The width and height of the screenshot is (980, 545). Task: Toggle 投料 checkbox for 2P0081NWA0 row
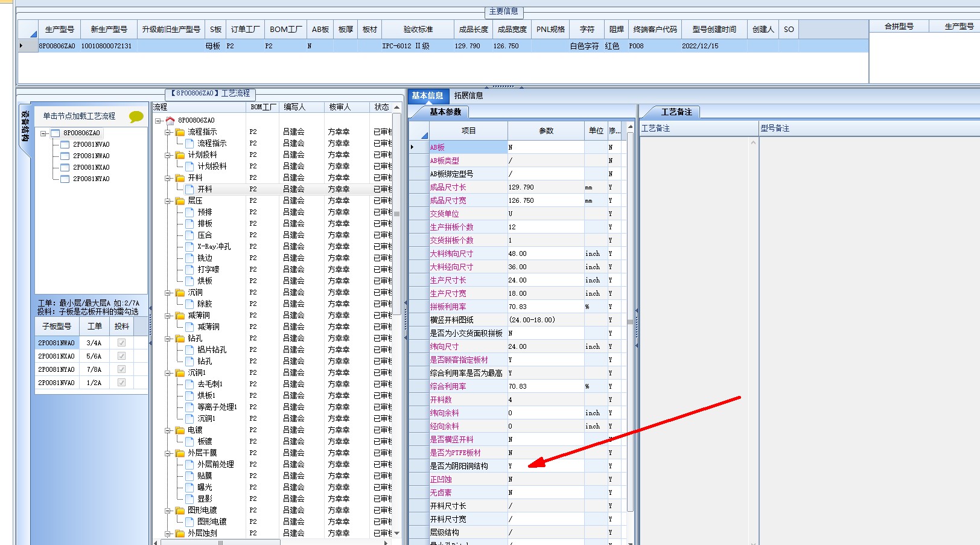(x=122, y=343)
